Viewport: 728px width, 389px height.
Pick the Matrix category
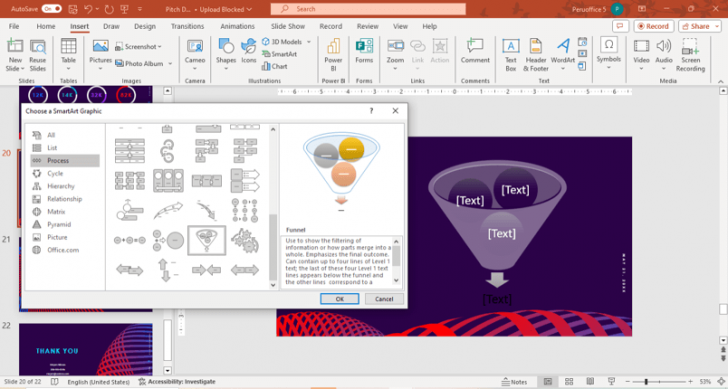[65, 212]
